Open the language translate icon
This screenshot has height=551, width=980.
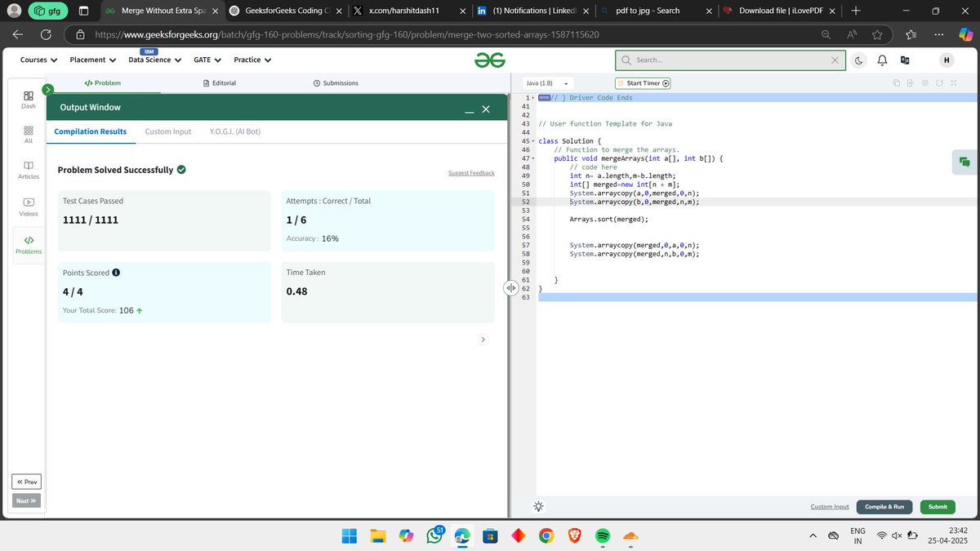tap(905, 60)
